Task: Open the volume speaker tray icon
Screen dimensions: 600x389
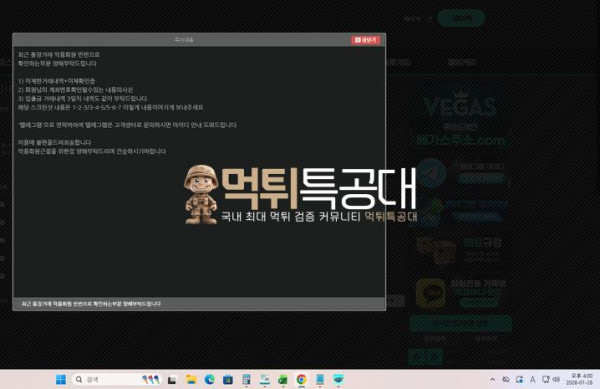Action: (x=556, y=379)
